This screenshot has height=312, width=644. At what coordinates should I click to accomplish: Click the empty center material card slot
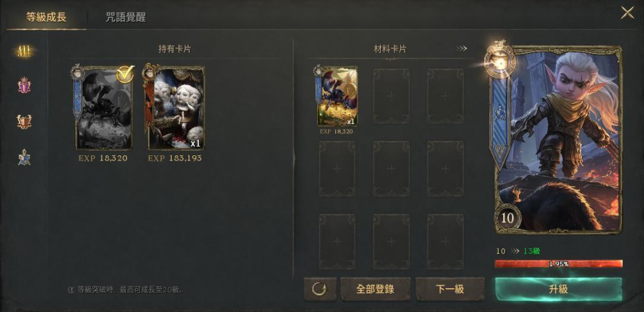pos(391,169)
